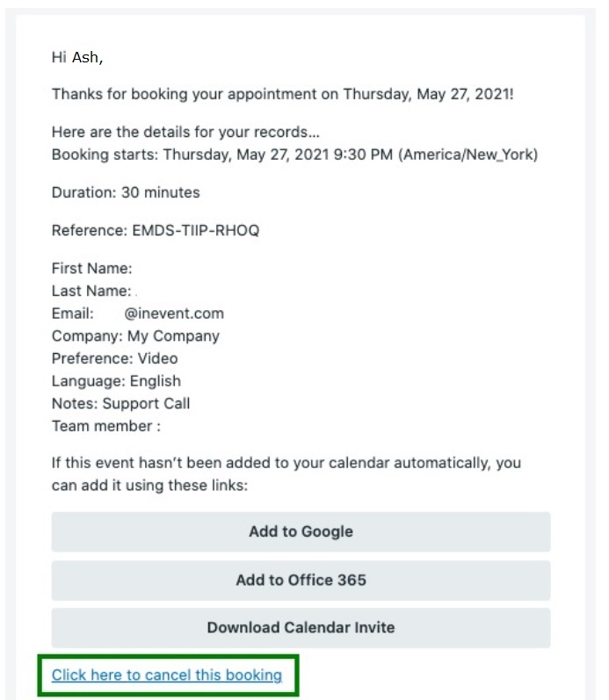Click the Last Name label
Screen dimensions: 609x700
tap(91, 291)
